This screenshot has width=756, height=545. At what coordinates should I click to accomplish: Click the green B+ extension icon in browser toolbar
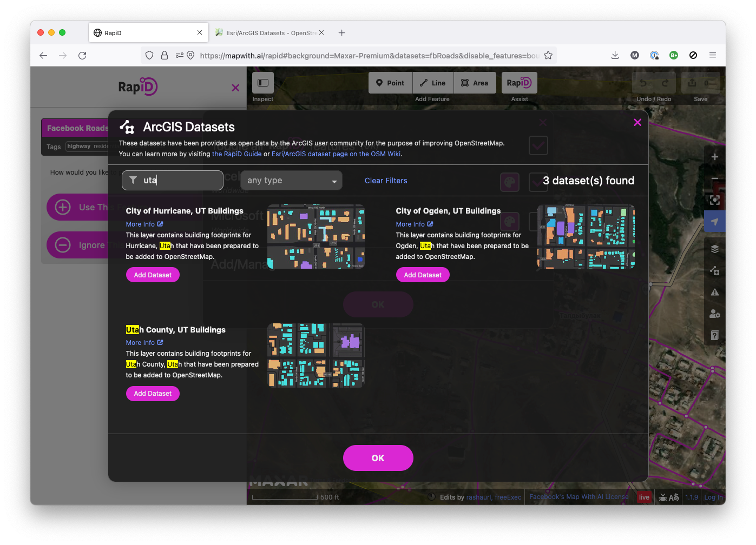click(x=674, y=55)
